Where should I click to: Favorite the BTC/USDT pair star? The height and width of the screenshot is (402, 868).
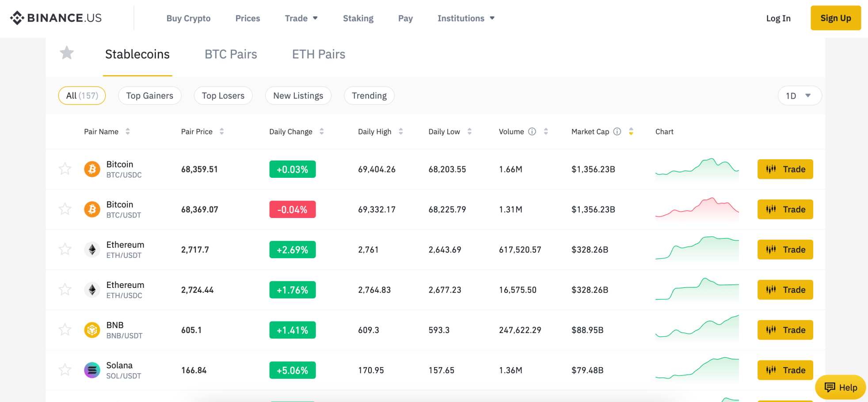point(65,209)
